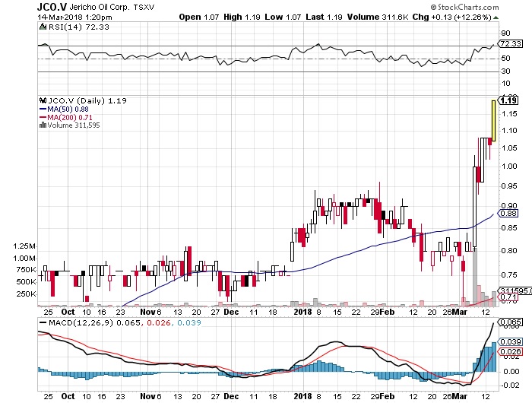The width and height of the screenshot is (532, 403).
Task: Click the 30 level label on the RSI axis
Action: pyautogui.click(x=505, y=71)
